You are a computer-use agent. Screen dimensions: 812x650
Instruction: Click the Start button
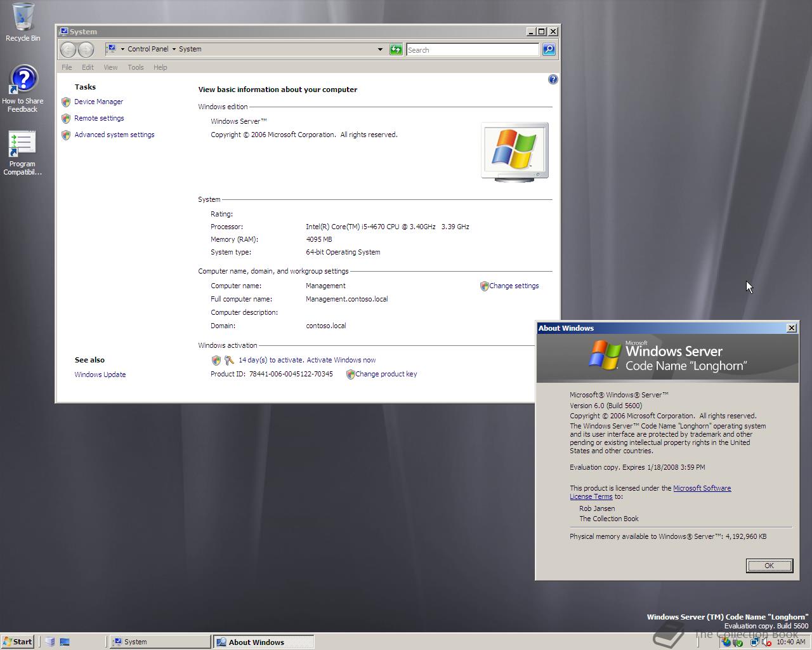point(18,642)
